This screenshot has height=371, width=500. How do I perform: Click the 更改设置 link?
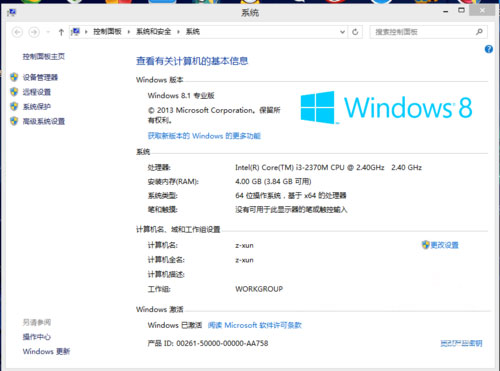444,245
